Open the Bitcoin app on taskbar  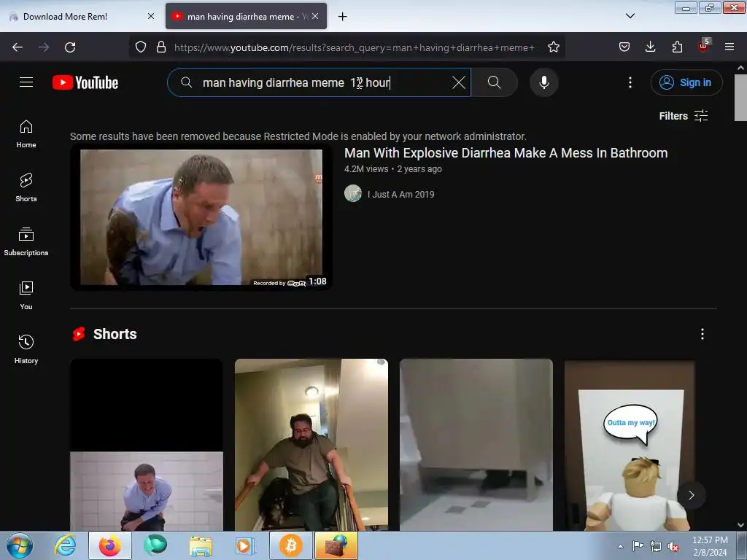(x=290, y=545)
